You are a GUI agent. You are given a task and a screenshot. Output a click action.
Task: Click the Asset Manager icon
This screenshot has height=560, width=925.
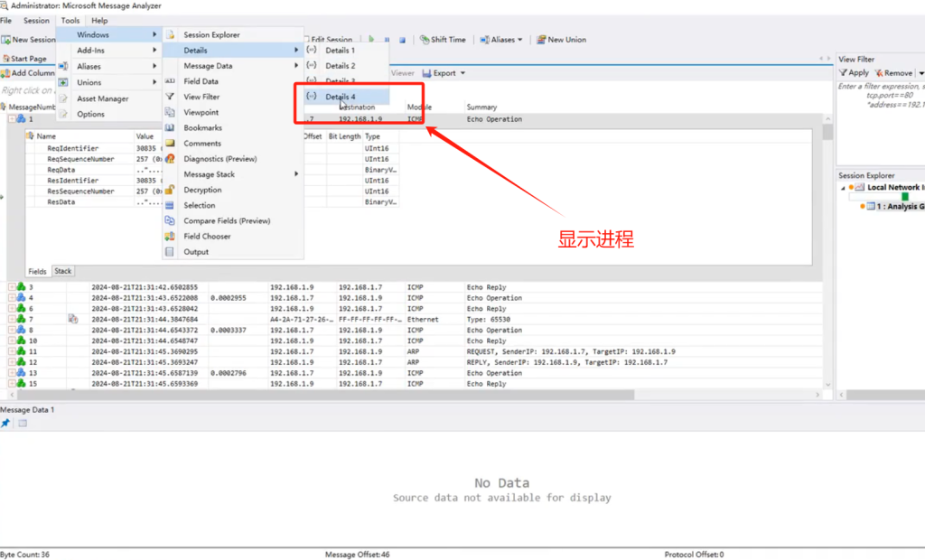pos(63,98)
